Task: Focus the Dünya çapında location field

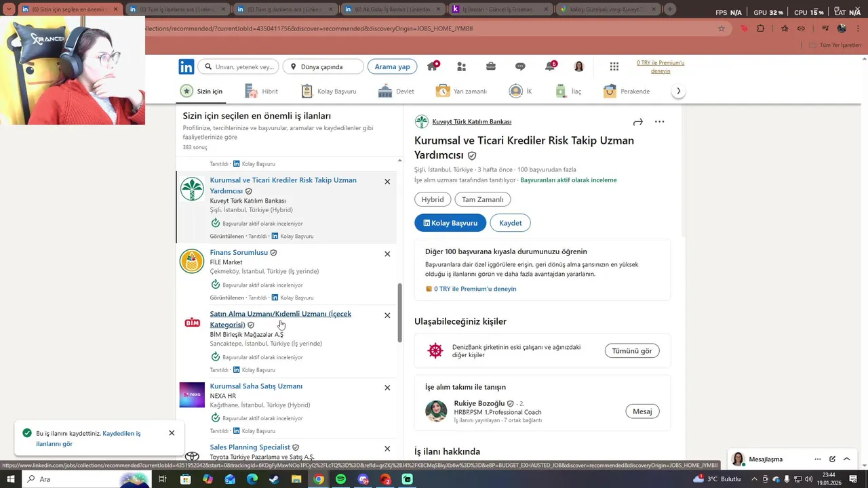Action: [323, 66]
